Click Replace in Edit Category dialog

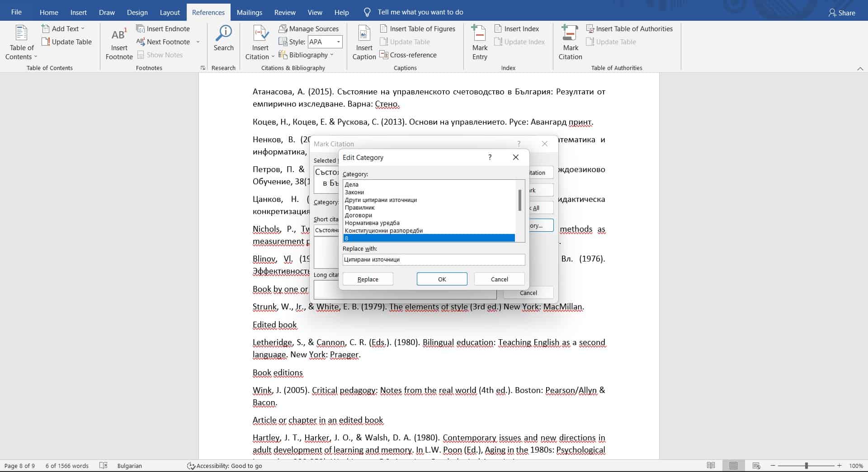click(x=368, y=279)
